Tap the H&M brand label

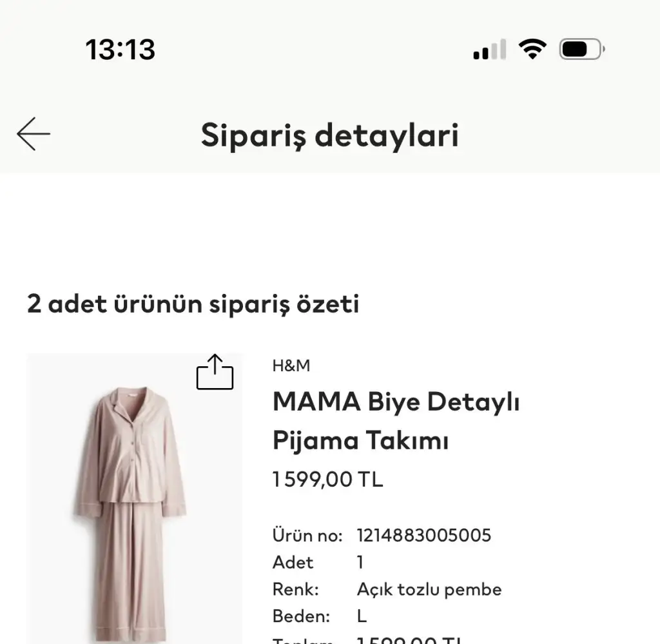pyautogui.click(x=291, y=366)
